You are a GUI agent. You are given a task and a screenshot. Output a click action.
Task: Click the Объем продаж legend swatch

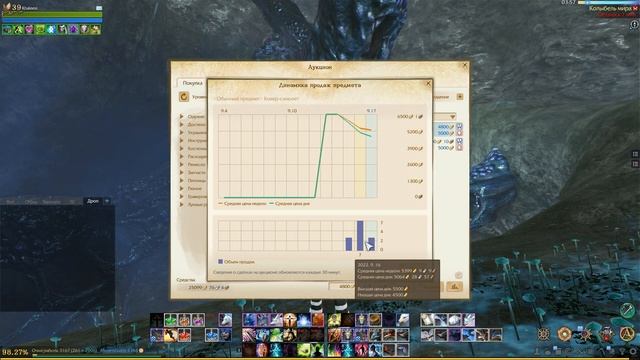(220, 262)
